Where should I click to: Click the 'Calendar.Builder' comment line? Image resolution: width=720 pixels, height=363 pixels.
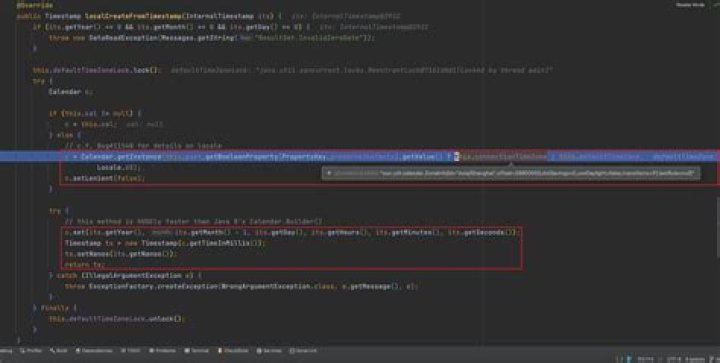point(193,221)
